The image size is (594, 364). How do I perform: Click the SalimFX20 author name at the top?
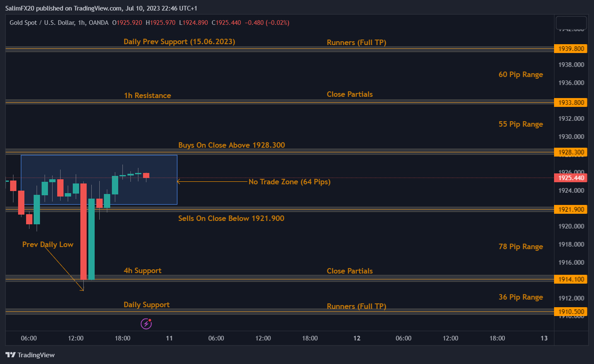click(x=20, y=8)
